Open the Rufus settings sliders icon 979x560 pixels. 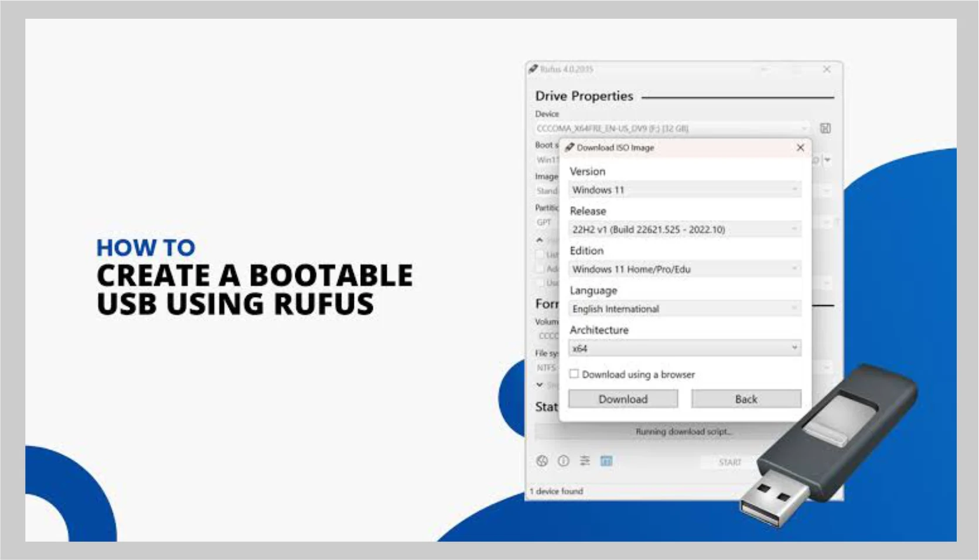coord(585,461)
